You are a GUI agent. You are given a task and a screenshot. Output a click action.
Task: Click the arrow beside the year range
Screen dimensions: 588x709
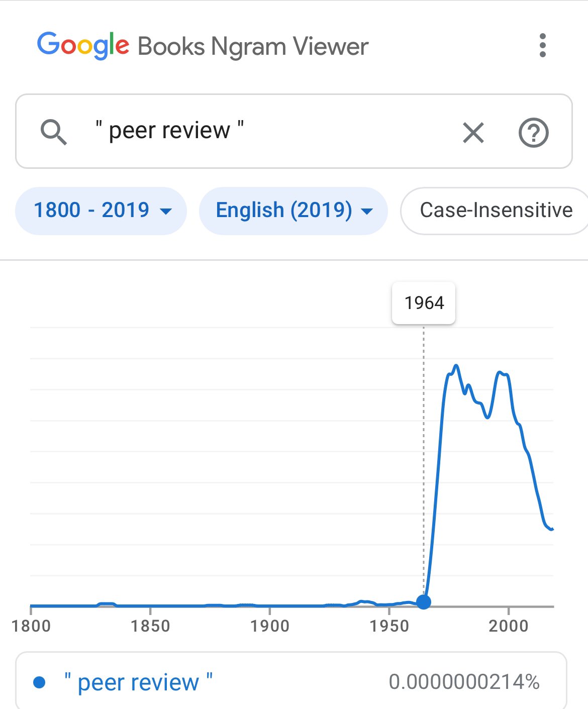(x=166, y=211)
